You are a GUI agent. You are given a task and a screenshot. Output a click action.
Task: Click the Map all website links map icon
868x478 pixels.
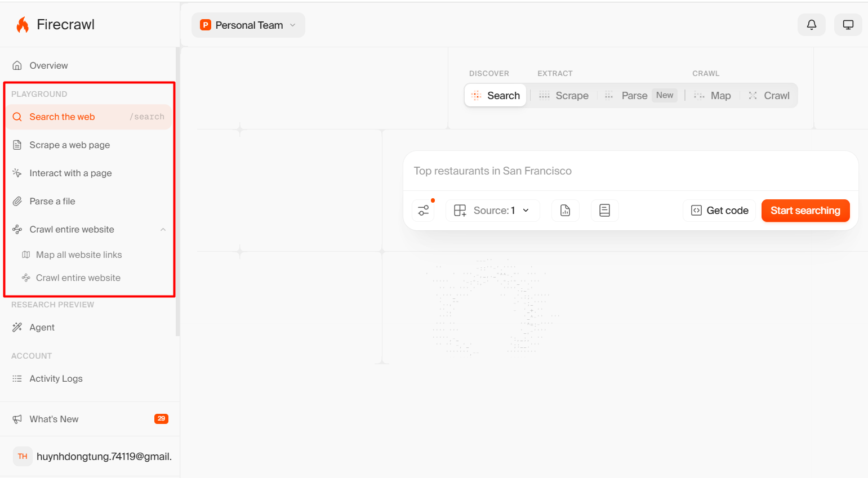click(x=26, y=254)
